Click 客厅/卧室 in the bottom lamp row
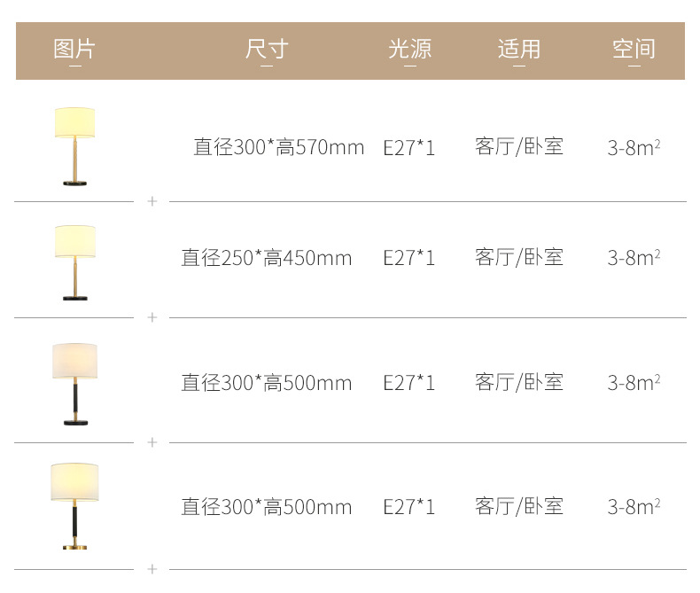The image size is (700, 593). click(519, 507)
